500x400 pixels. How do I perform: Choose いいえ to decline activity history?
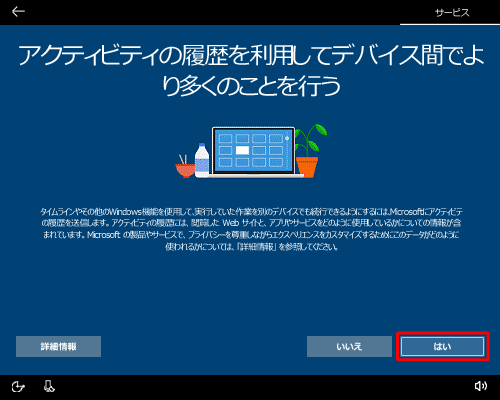pos(349,347)
